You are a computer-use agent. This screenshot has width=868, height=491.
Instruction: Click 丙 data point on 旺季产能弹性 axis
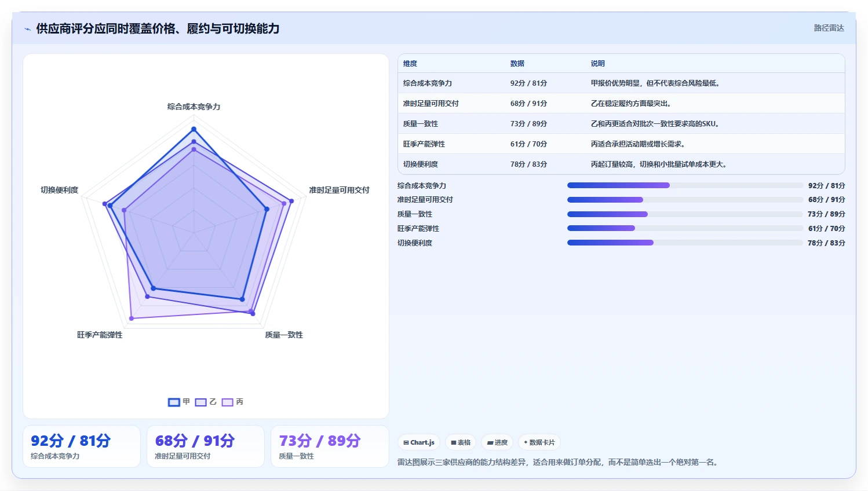(132, 318)
